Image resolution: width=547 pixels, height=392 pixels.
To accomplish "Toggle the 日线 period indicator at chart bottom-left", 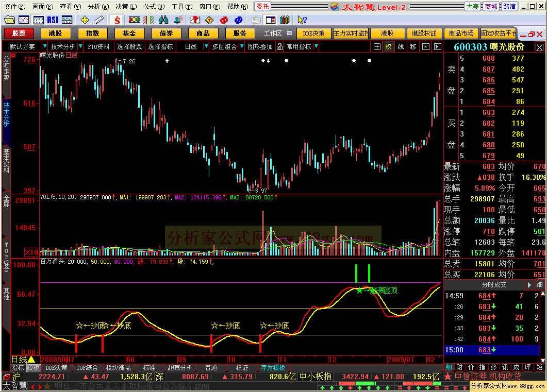I will 23,359.
